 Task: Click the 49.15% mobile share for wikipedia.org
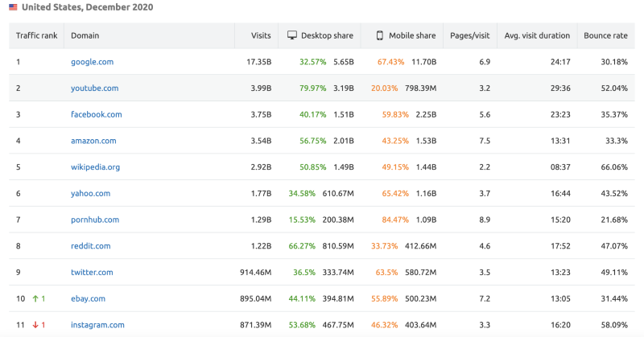[395, 167]
